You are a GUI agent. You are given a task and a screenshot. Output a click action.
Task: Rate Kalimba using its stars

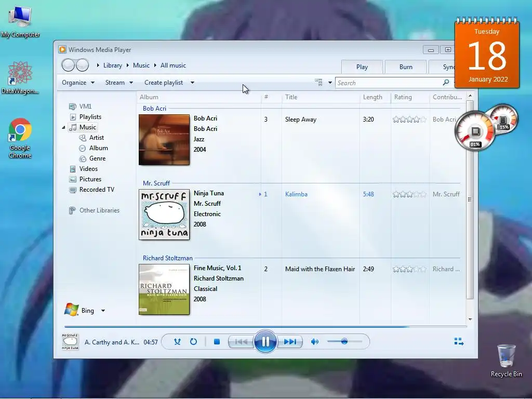coord(409,194)
